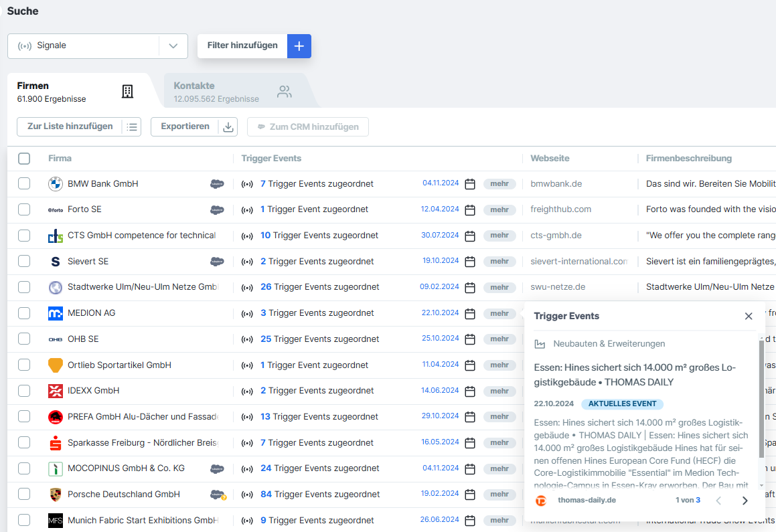Viewport: 776px width, 532px height.
Task: Expand mehr for Forto SE
Action: coord(499,209)
